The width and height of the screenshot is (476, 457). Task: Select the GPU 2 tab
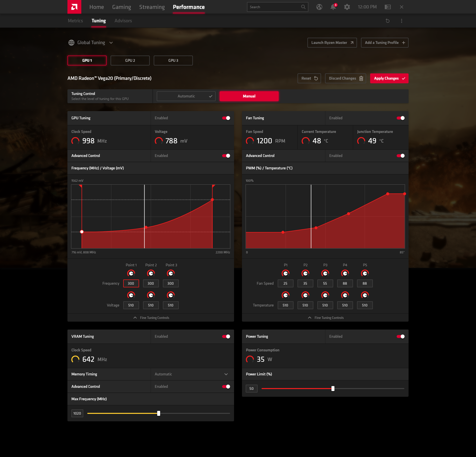point(130,60)
